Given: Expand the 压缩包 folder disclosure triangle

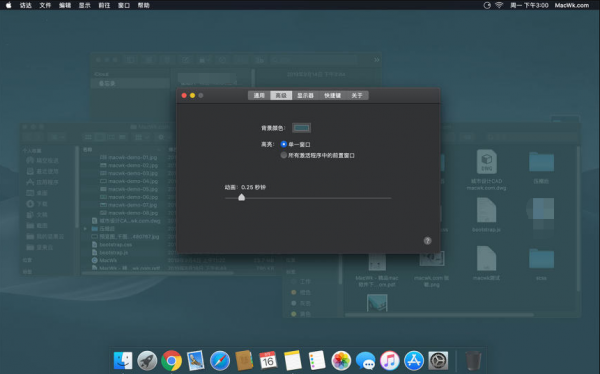Looking at the screenshot, I should (x=85, y=229).
